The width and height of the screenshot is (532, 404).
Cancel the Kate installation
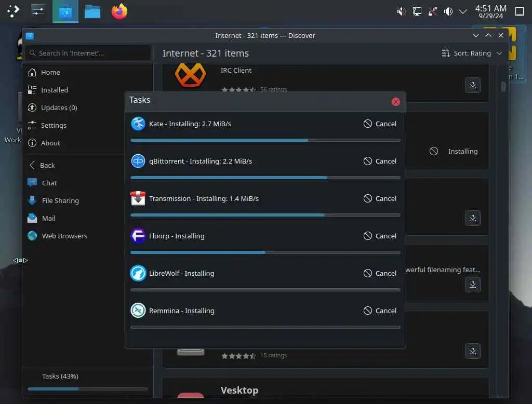coord(380,124)
